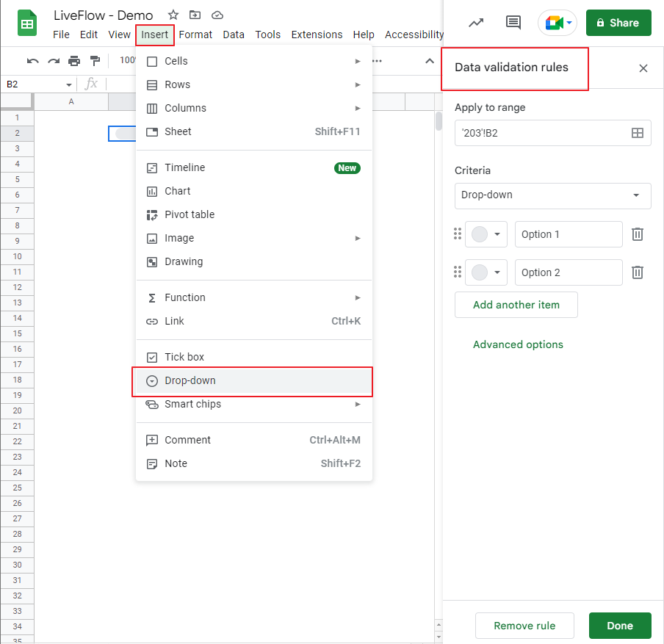Open the Extensions menu
The height and width of the screenshot is (644, 664).
pos(317,35)
